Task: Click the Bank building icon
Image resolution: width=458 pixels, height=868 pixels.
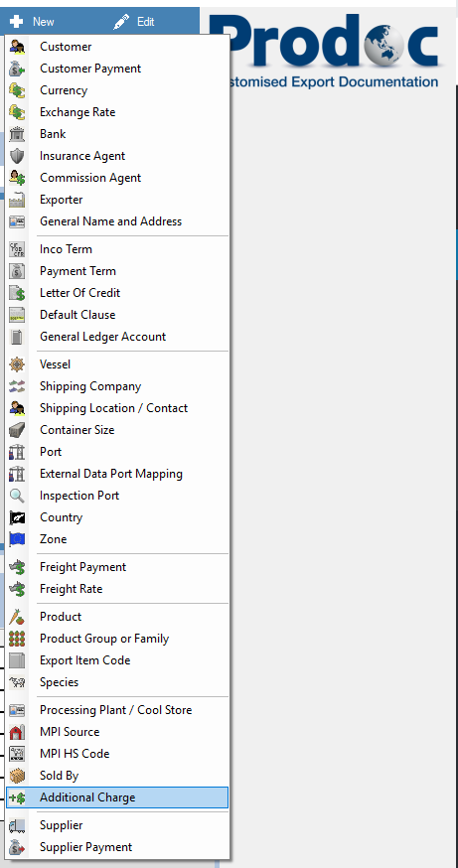Action: tap(17, 134)
